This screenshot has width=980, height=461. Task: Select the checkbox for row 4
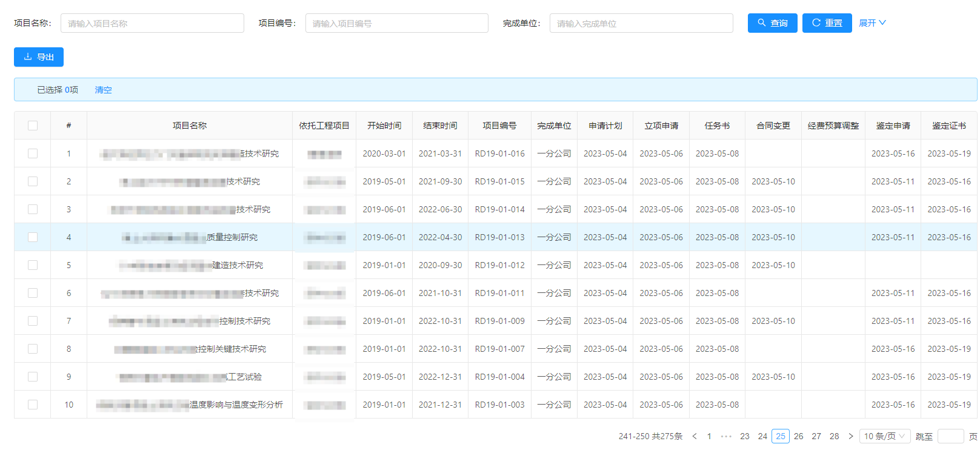pos(33,237)
